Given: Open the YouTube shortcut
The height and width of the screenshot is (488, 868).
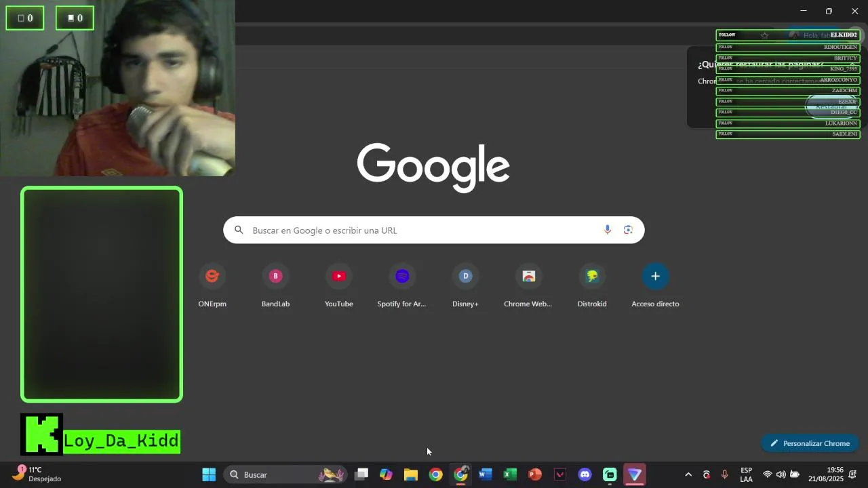Looking at the screenshot, I should point(339,286).
